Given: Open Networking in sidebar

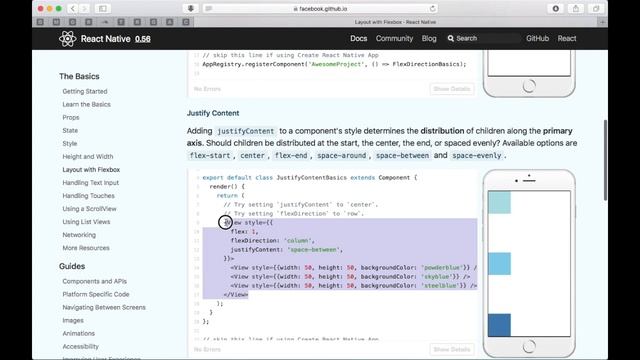Looking at the screenshot, I should tap(79, 235).
